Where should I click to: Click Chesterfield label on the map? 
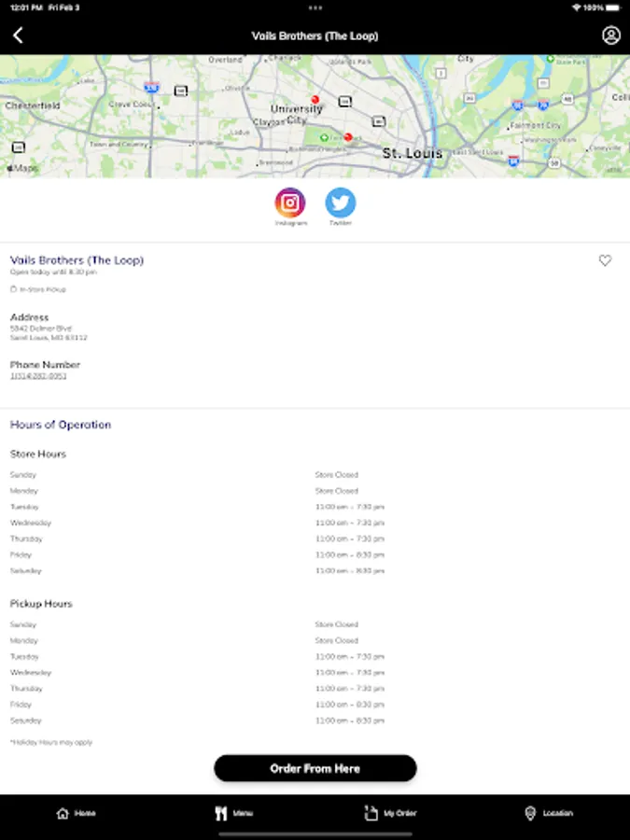(x=32, y=105)
